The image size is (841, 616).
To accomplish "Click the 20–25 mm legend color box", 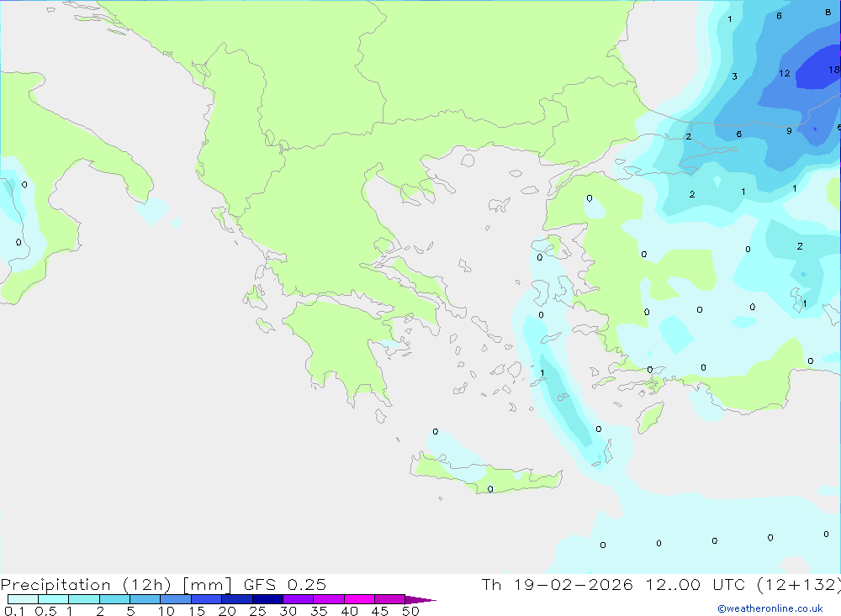I will click(x=236, y=599).
